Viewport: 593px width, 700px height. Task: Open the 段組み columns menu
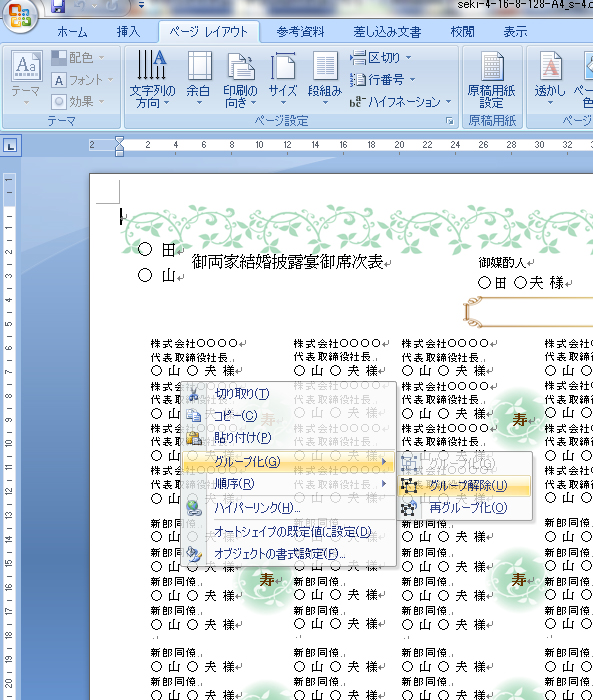[x=325, y=79]
